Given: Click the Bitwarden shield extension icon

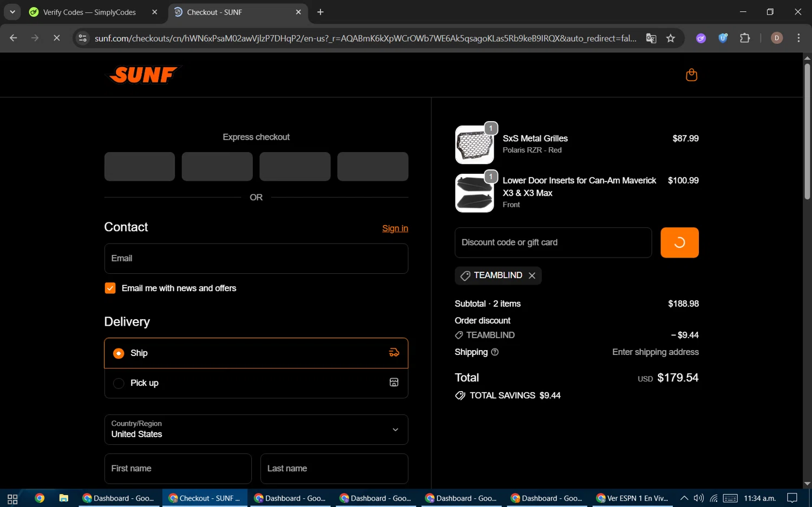Looking at the screenshot, I should click(x=723, y=38).
